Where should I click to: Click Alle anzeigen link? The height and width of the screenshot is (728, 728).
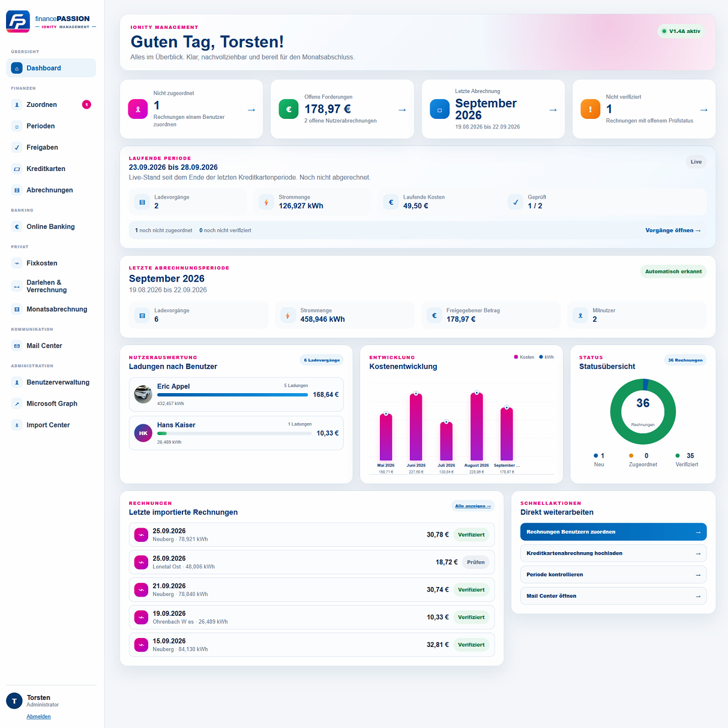pos(473,506)
